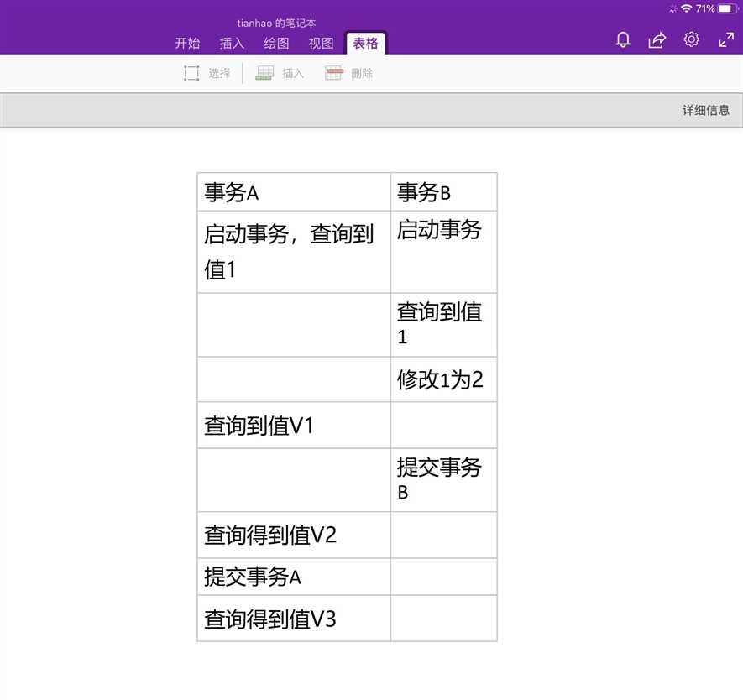
Task: Tap the share icon
Action: 657,39
